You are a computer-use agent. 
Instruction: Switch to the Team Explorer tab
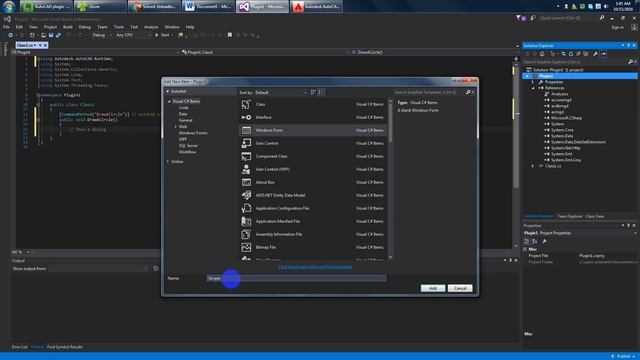click(x=570, y=216)
